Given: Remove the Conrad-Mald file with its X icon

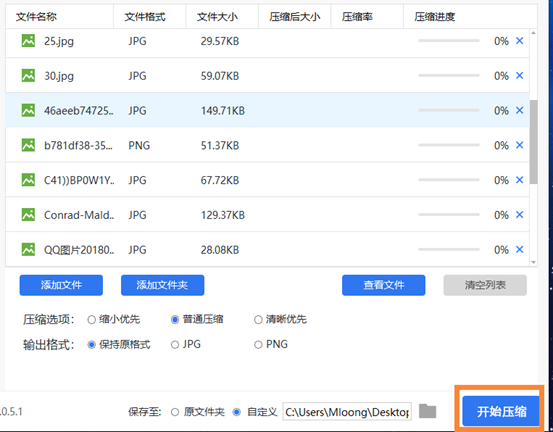Looking at the screenshot, I should click(519, 215).
